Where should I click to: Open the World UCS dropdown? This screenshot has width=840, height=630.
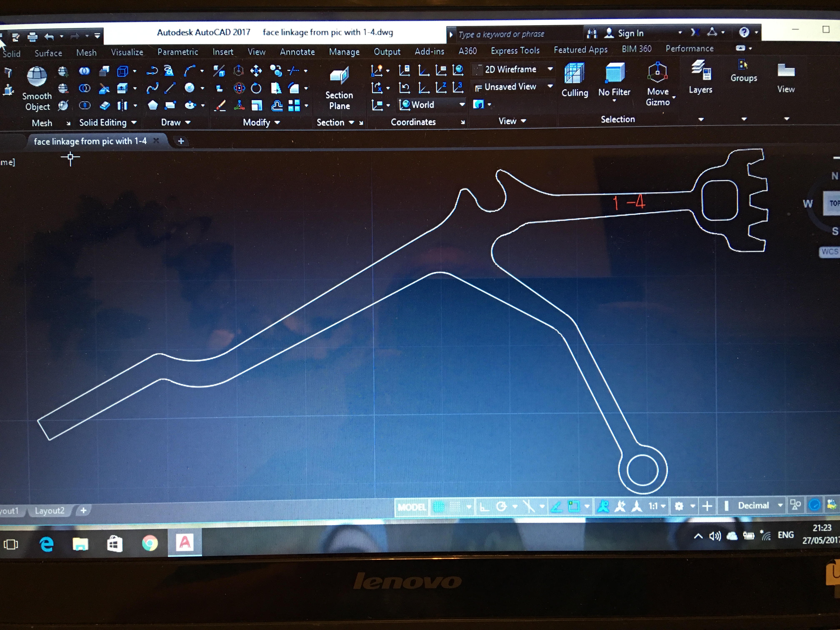pyautogui.click(x=432, y=104)
